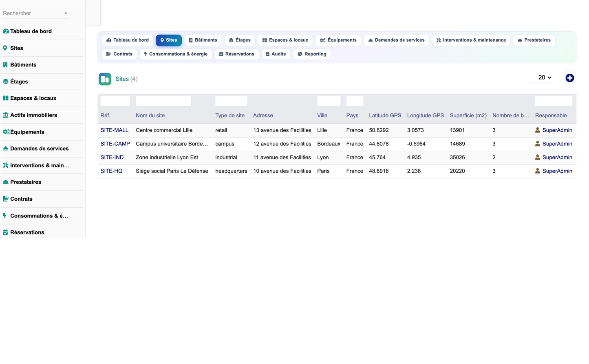Sort by the Latitude GPS column header
The height and width of the screenshot is (364, 589).
[x=385, y=116]
